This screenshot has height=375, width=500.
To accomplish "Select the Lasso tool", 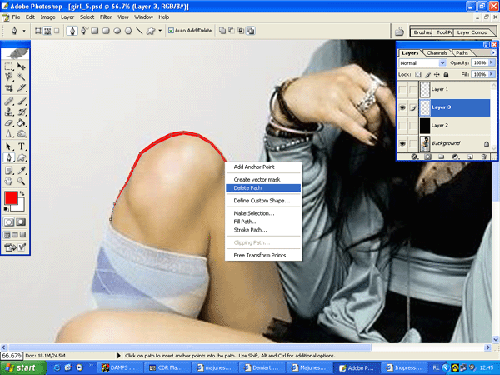I will pos(9,77).
